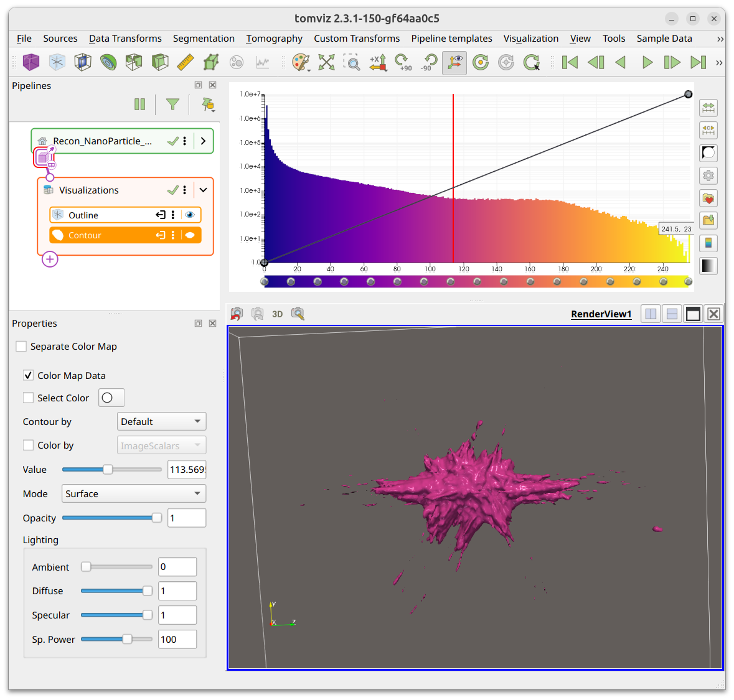This screenshot has width=734, height=700.
Task: Toggle color legend bar display
Action: coord(708,243)
